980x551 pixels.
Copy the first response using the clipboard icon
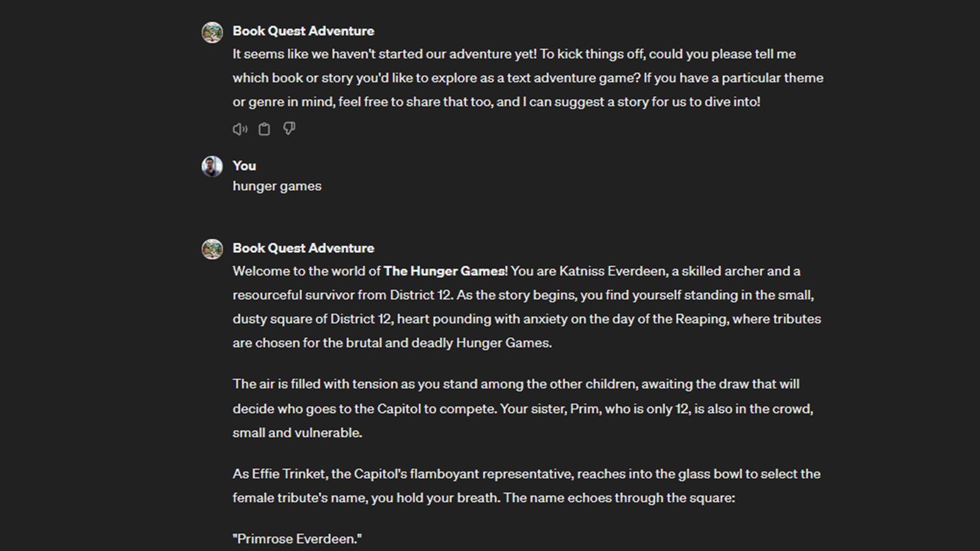coord(264,129)
